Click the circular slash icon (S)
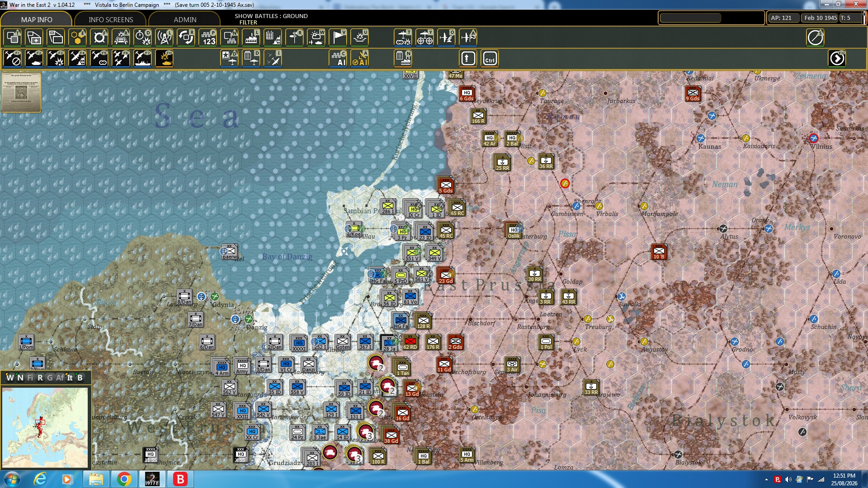868x488 pixels. click(815, 38)
